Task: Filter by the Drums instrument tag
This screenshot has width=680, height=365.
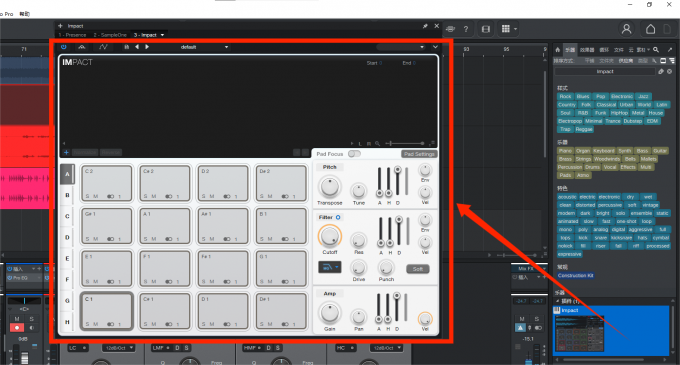Action: [x=592, y=167]
